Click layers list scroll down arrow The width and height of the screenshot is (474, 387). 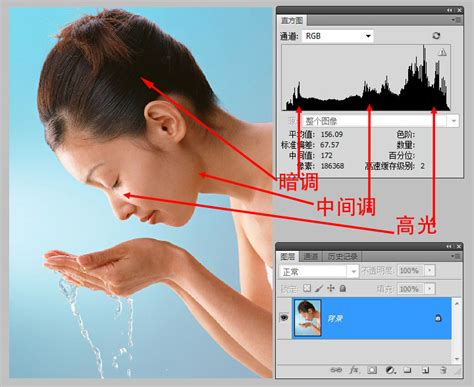tap(457, 359)
